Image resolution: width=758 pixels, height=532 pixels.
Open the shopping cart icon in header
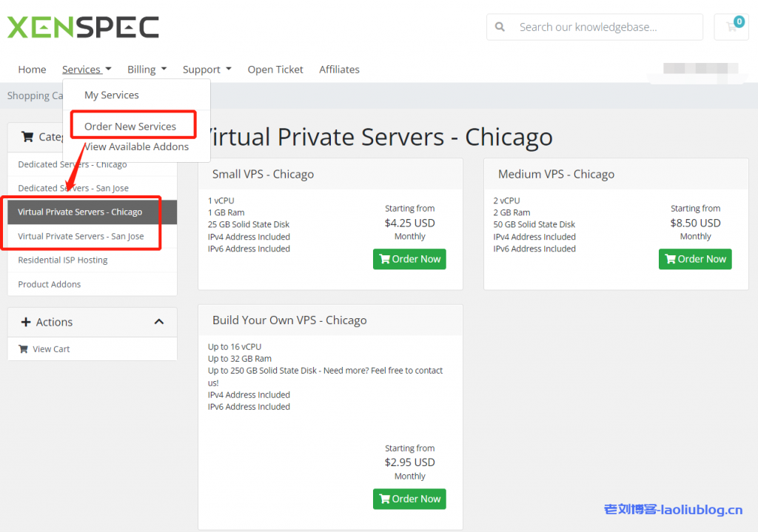[x=731, y=27]
